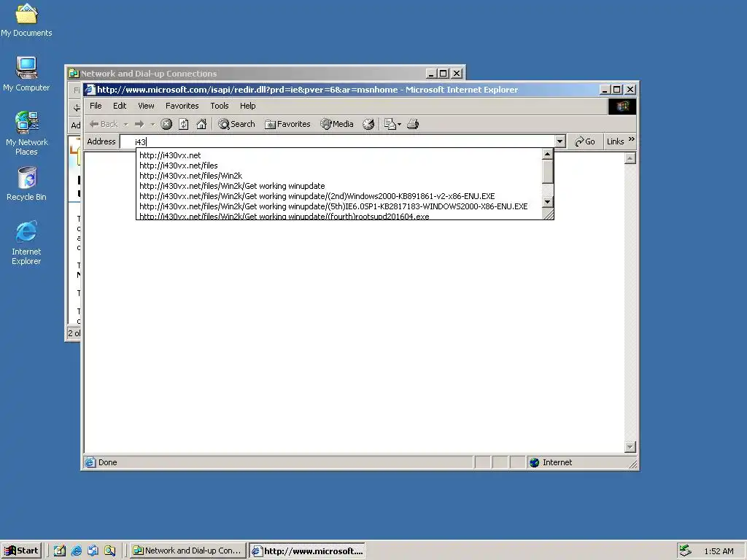Click the 1:52 AM system clock
Image resolution: width=747 pixels, height=560 pixels.
coord(719,551)
